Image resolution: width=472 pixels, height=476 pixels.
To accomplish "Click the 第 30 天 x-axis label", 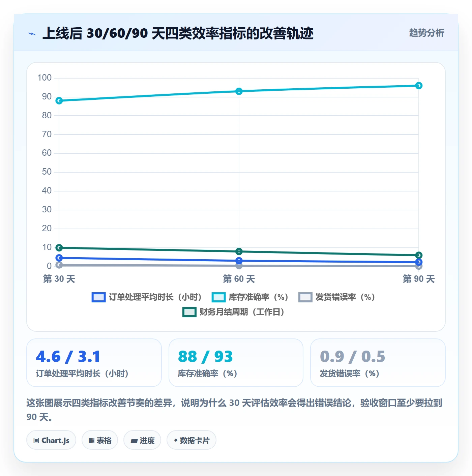I will tap(59, 279).
